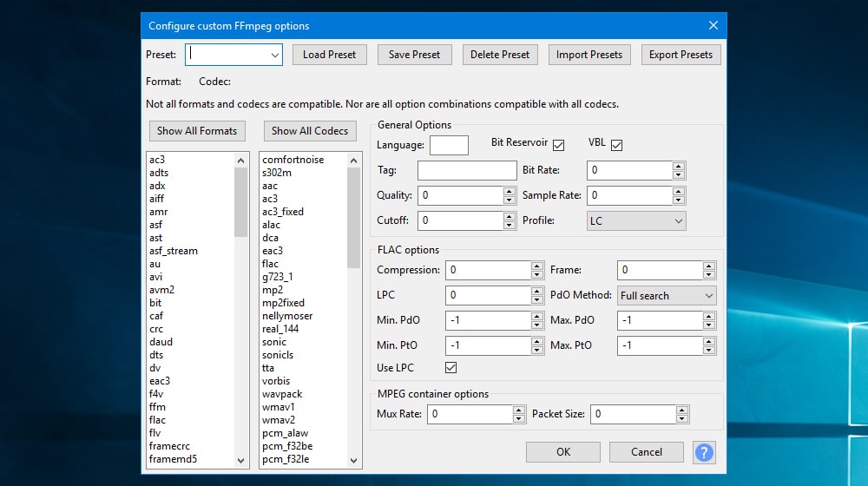The image size is (868, 486).
Task: Select adts in the formats list
Action: (159, 173)
